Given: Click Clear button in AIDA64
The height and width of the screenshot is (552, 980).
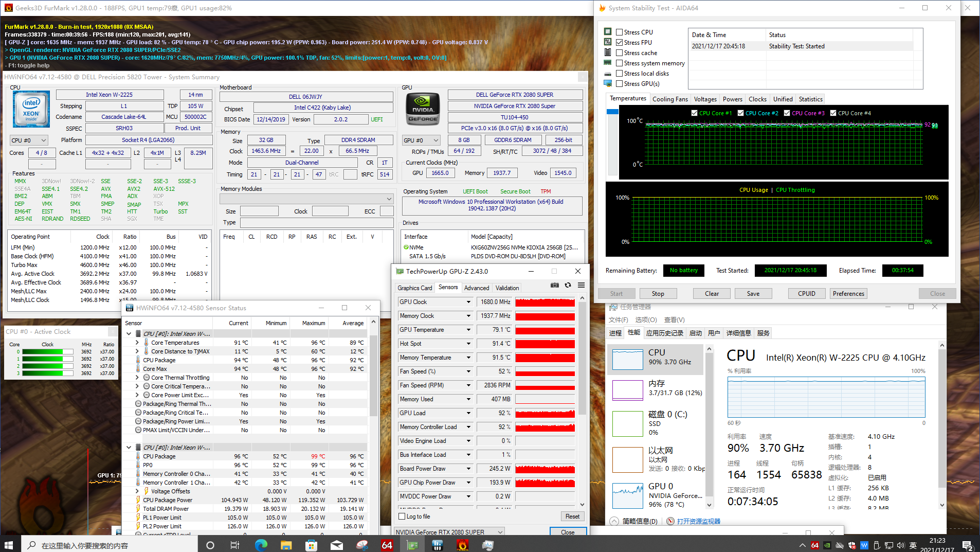Looking at the screenshot, I should click(x=712, y=293).
